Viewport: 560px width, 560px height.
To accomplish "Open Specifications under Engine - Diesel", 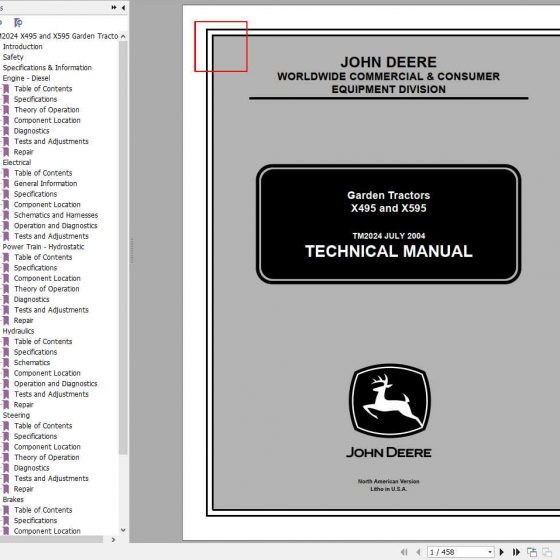I will tap(35, 99).
